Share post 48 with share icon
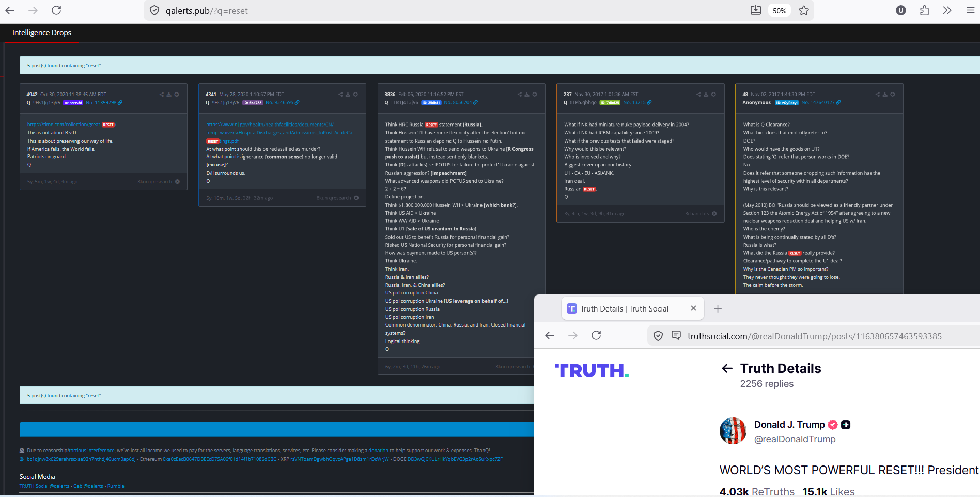The image size is (980, 497). click(x=878, y=95)
